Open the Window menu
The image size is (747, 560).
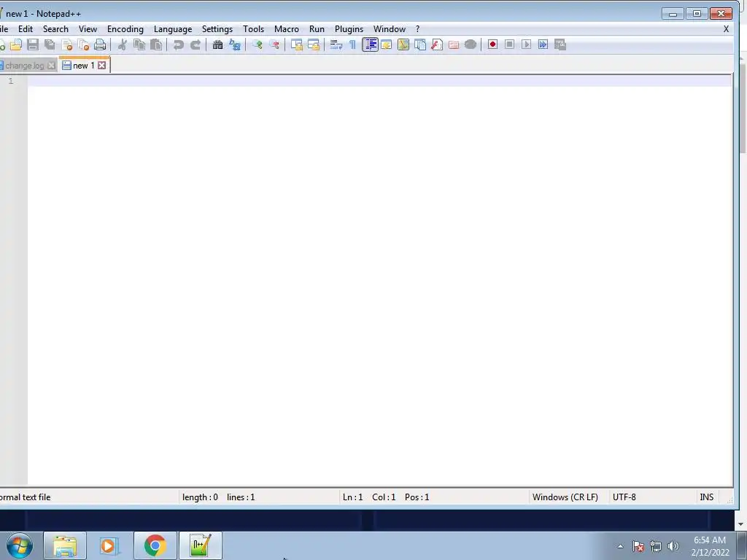click(390, 29)
